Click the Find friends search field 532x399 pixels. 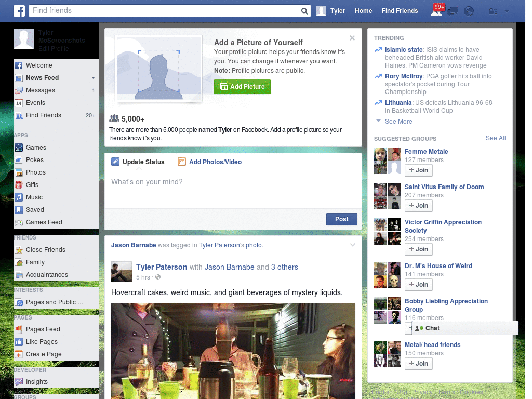(165, 11)
